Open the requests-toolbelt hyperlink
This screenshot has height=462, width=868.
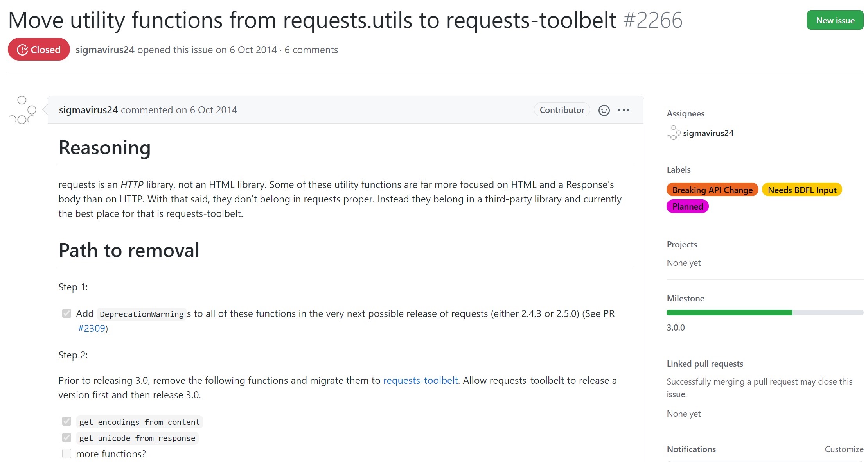(420, 380)
